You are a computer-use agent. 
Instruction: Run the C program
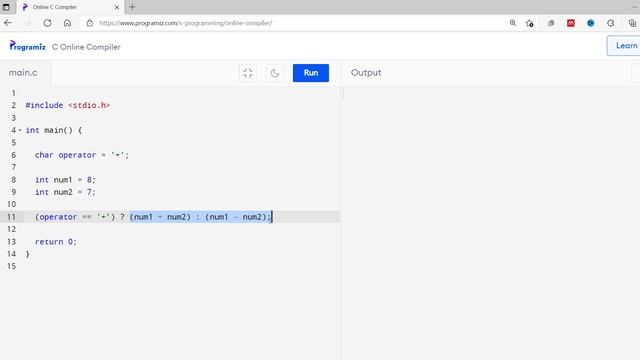tap(311, 73)
